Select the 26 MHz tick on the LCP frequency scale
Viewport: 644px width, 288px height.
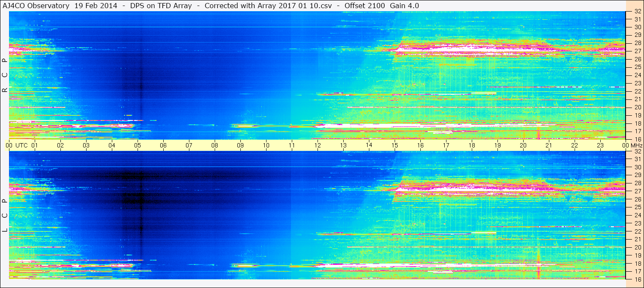(638, 199)
